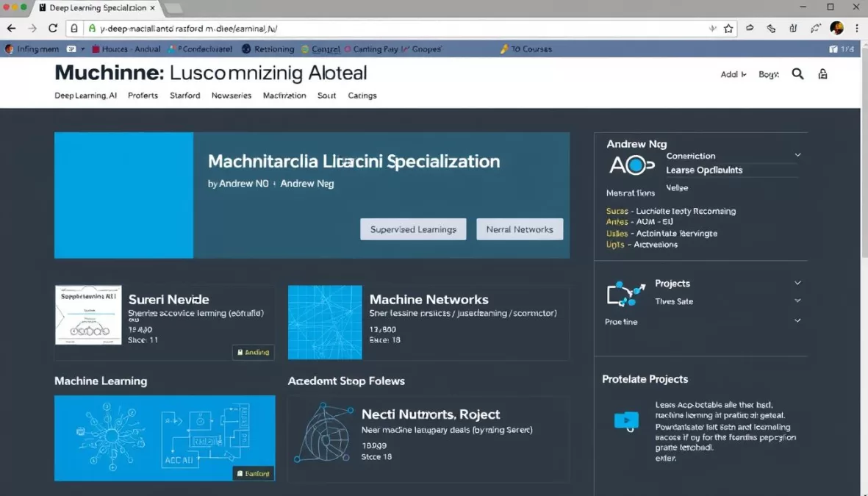Click the 'Supervised Learnings' tag button
This screenshot has width=868, height=496.
coord(413,229)
